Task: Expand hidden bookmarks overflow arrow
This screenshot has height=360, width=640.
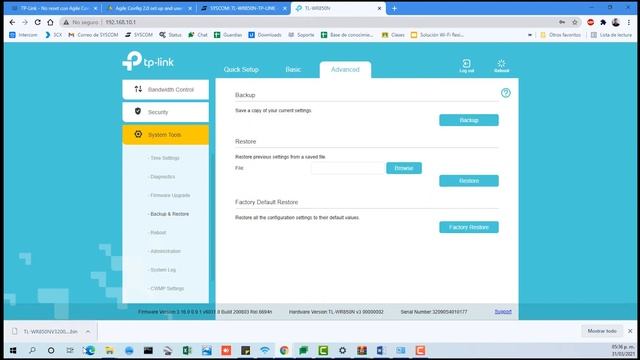Action: (x=530, y=35)
